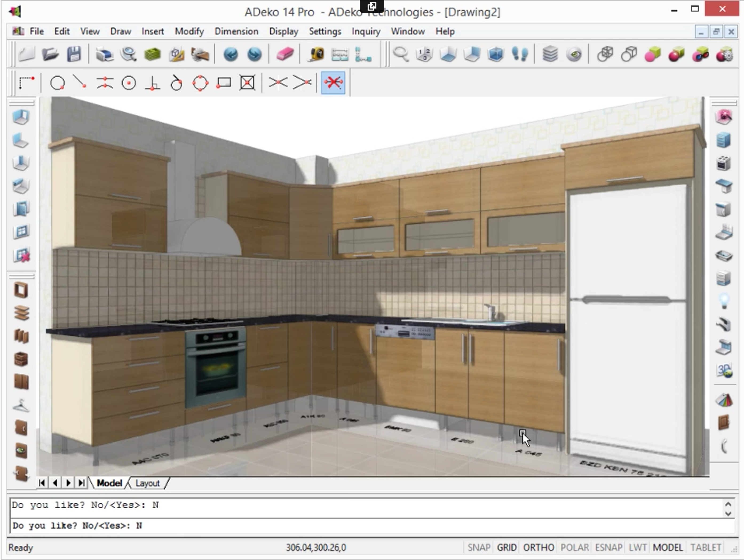Screen dimensions: 744x560
Task: Open the Draw menu
Action: [x=121, y=31]
